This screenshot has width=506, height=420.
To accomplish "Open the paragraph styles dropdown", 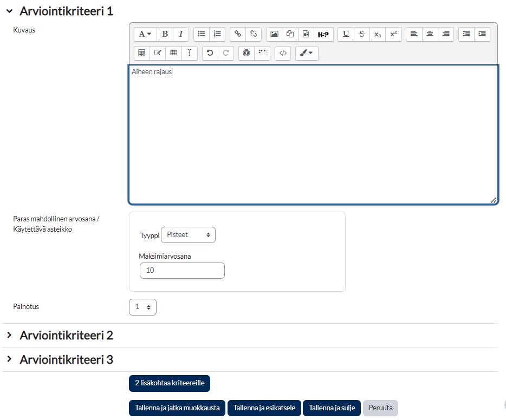I will pos(145,34).
